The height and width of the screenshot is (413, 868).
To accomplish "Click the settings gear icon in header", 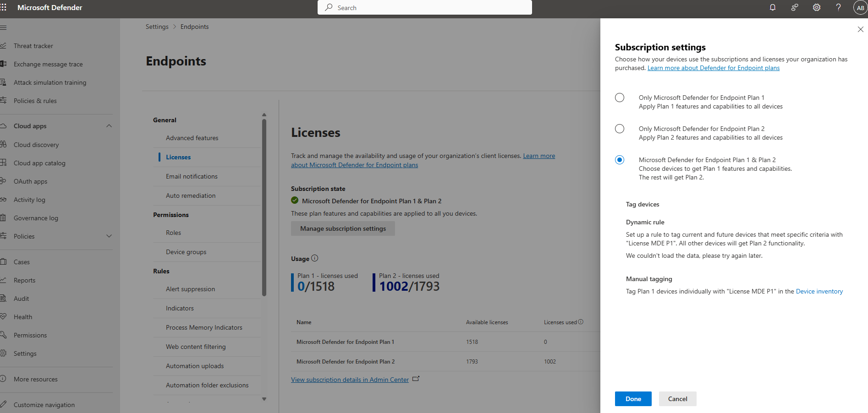I will tap(817, 7).
